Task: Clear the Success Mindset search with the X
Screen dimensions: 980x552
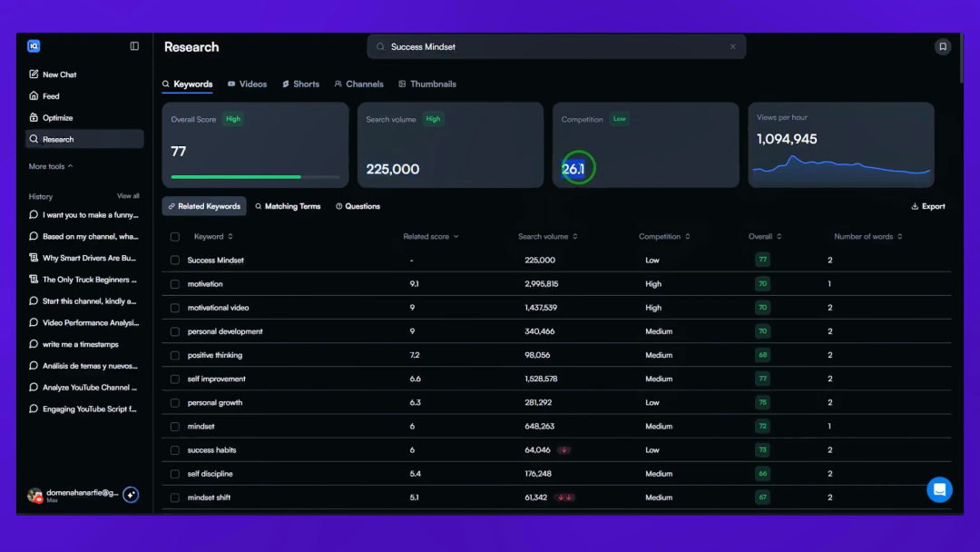Action: coord(732,47)
